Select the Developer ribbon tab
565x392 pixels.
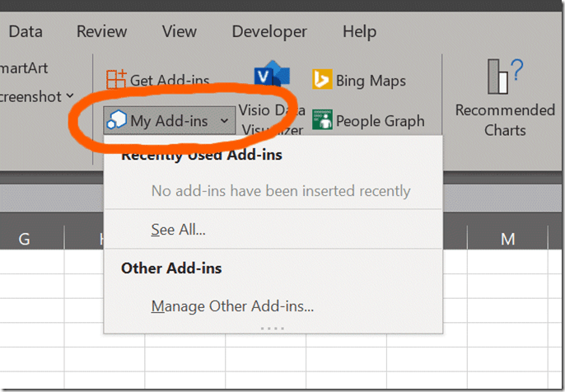coord(269,31)
